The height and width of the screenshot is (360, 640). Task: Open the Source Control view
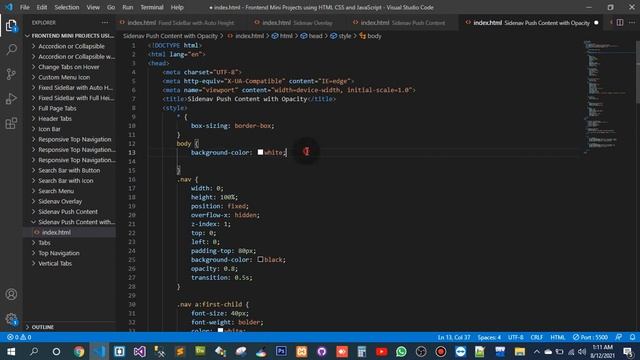11,74
